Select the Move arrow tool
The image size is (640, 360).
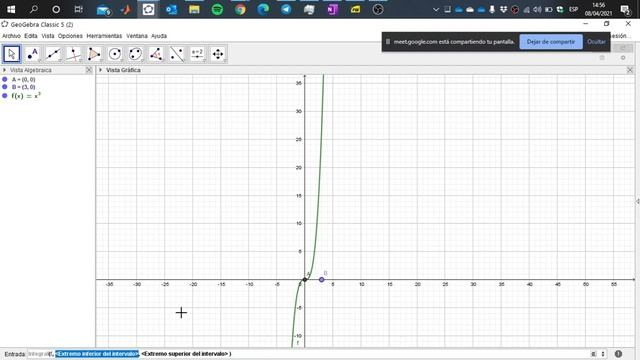point(12,54)
